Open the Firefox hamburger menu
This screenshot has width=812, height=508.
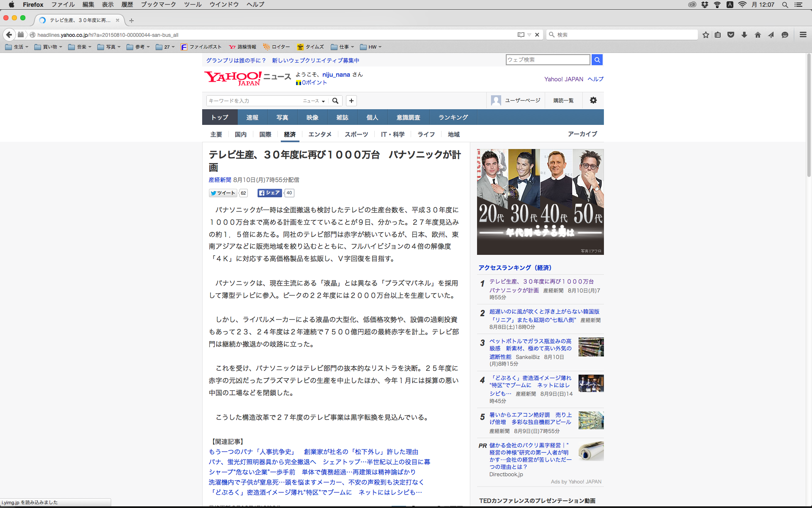pyautogui.click(x=803, y=35)
